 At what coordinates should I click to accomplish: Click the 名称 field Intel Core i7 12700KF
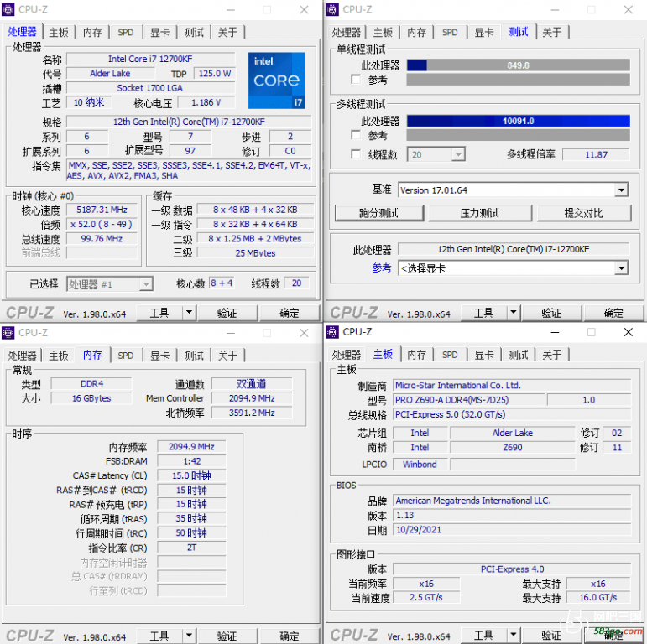pyautogui.click(x=150, y=59)
